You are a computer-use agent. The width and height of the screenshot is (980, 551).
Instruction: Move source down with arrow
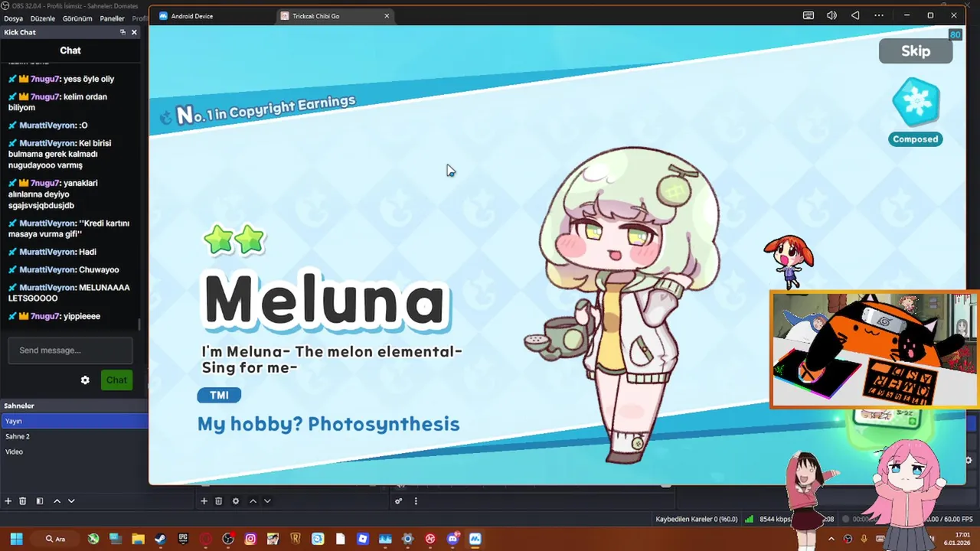pyautogui.click(x=267, y=501)
